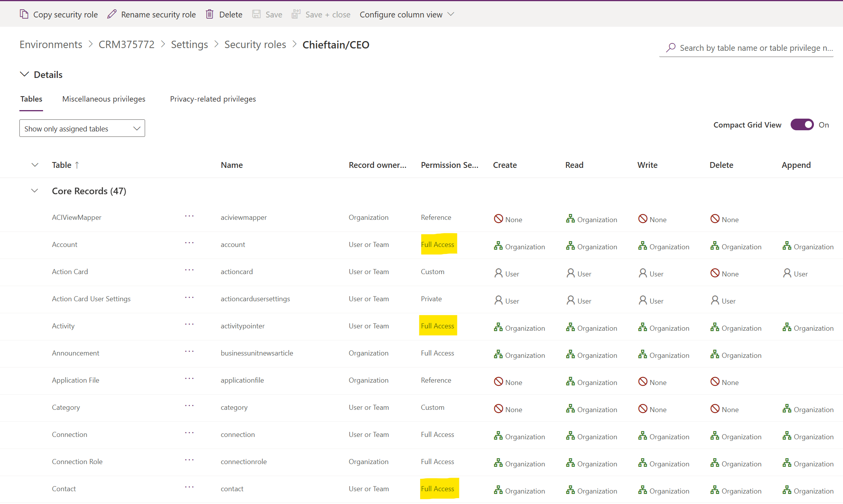
Task: Click the Copy security role icon
Action: [x=24, y=14]
